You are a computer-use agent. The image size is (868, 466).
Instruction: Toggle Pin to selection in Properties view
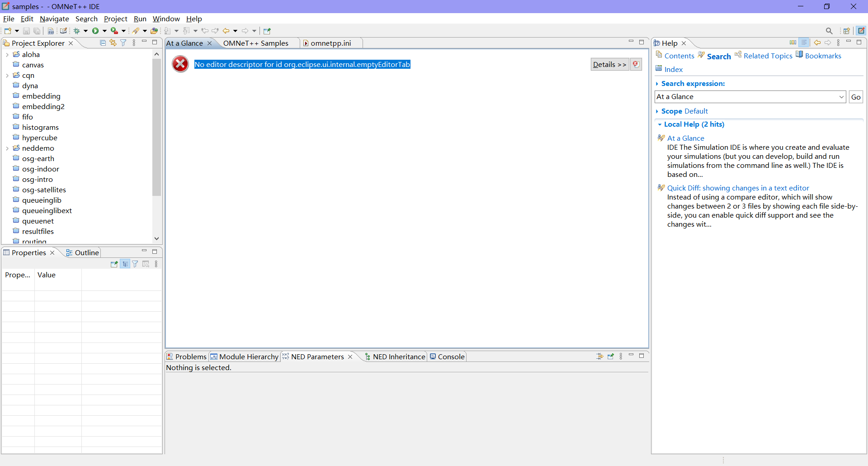pos(114,264)
